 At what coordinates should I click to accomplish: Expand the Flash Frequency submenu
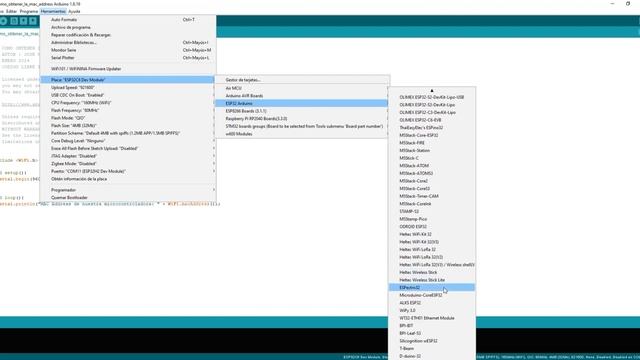click(x=127, y=111)
